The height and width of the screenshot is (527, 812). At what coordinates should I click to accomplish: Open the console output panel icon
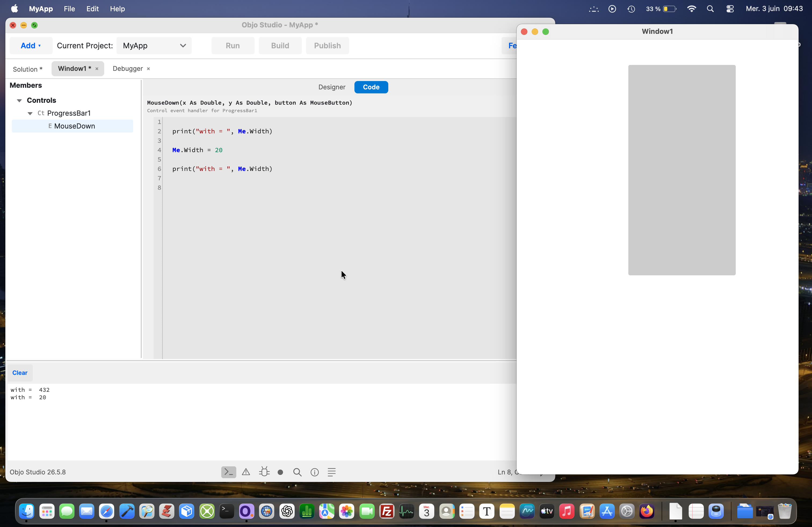(x=228, y=472)
